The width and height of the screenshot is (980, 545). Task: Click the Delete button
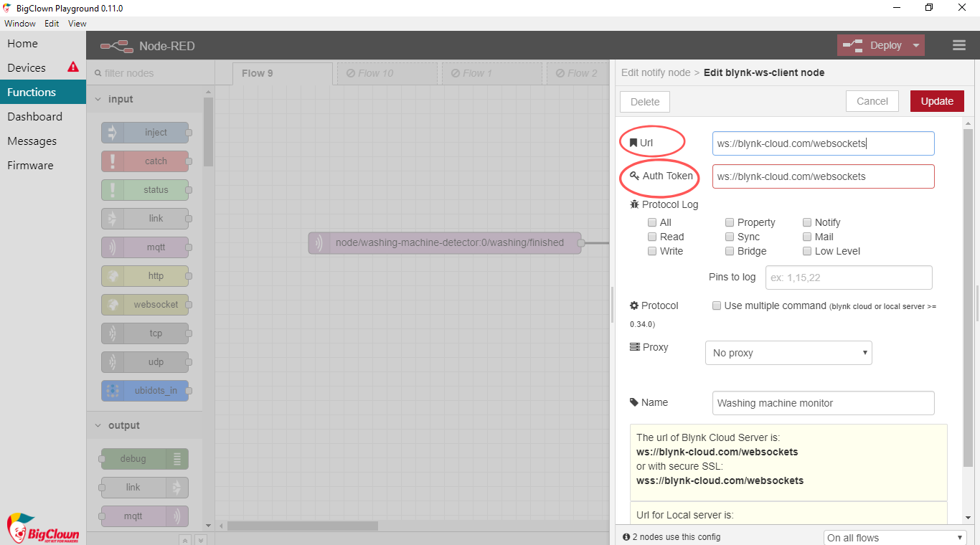click(x=645, y=102)
